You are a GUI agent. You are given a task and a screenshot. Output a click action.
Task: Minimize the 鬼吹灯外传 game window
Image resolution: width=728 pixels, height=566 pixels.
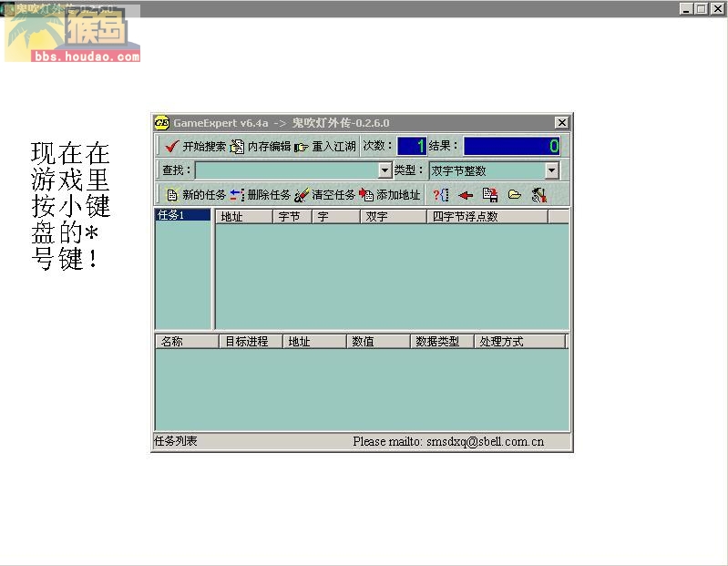pyautogui.click(x=686, y=8)
